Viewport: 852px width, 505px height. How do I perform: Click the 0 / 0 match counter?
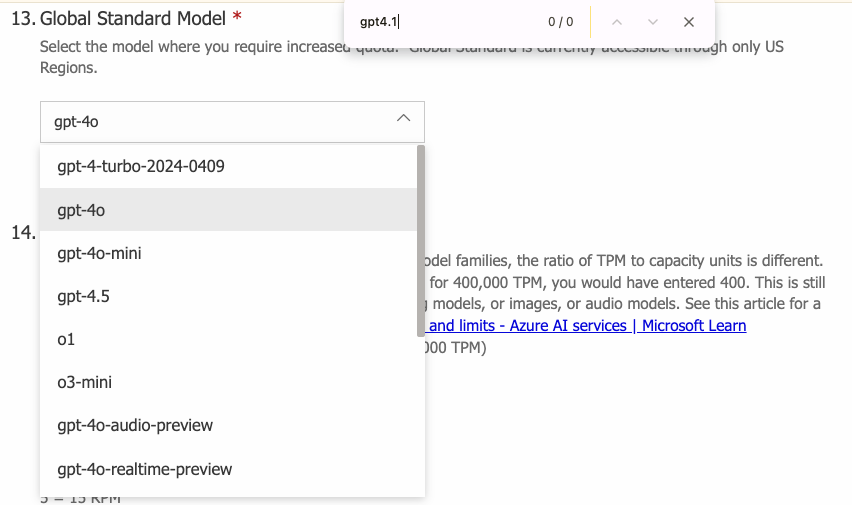pyautogui.click(x=560, y=22)
